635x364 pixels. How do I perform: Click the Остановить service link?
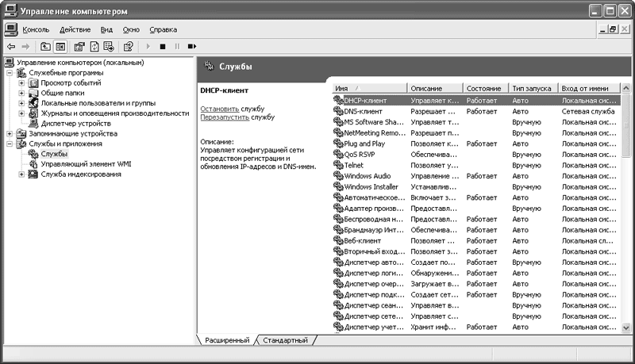pyautogui.click(x=220, y=108)
